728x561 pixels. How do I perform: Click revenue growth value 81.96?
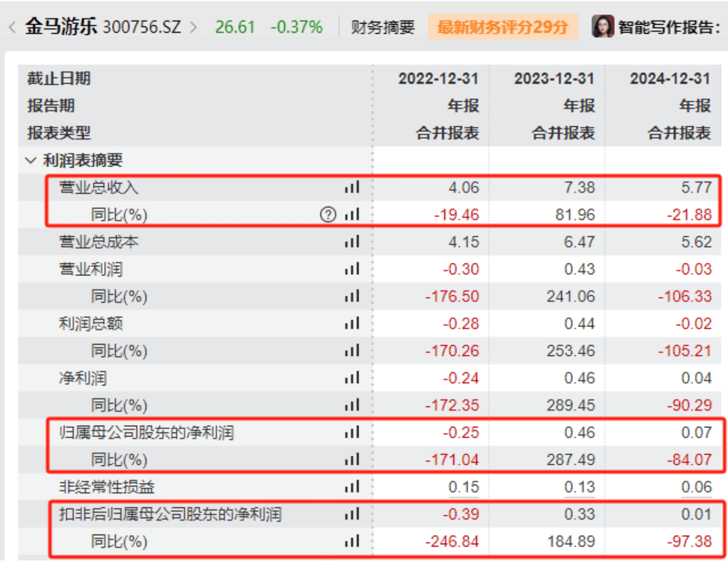click(x=575, y=215)
